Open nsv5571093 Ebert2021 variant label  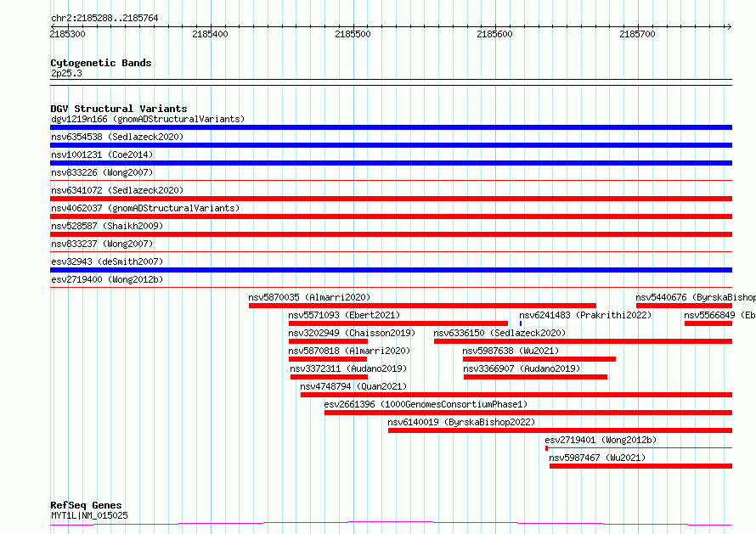click(344, 315)
